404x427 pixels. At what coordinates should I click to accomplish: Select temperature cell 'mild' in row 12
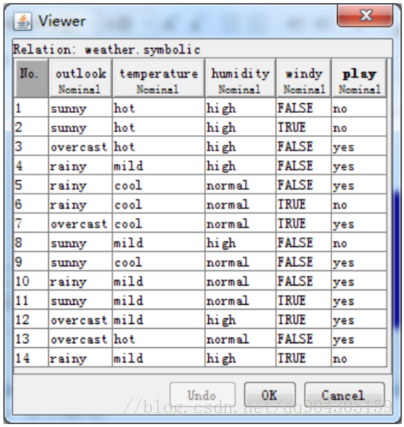159,320
